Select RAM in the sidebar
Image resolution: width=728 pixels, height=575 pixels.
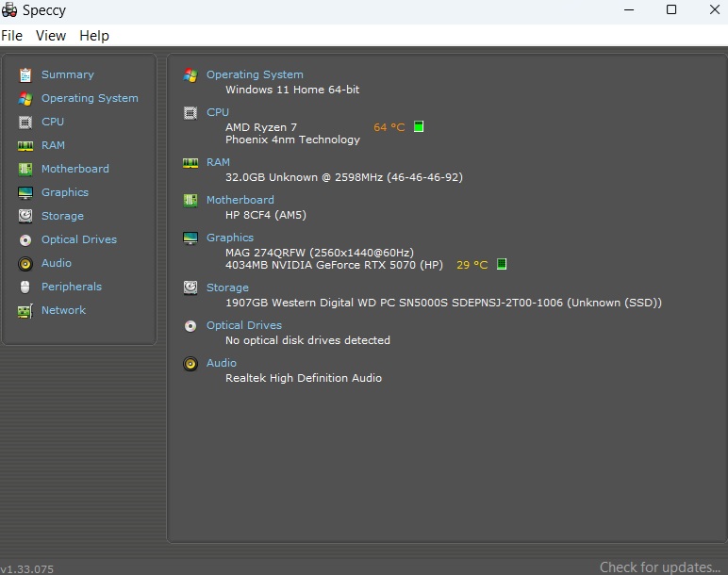(53, 145)
